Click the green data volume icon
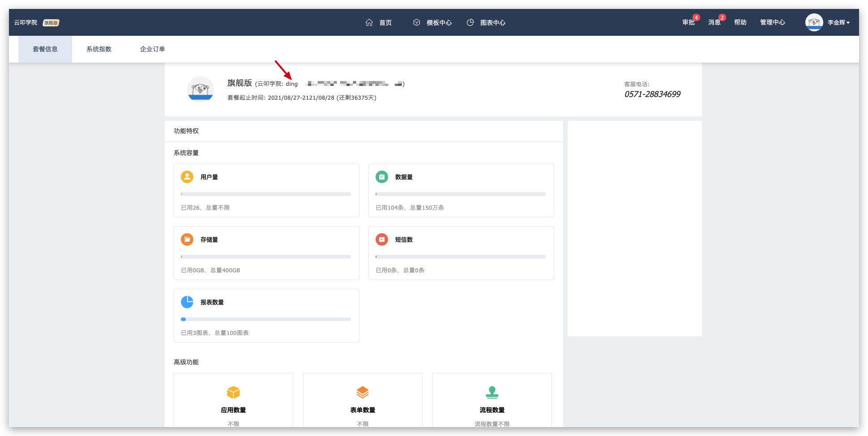868x436 pixels. point(381,177)
